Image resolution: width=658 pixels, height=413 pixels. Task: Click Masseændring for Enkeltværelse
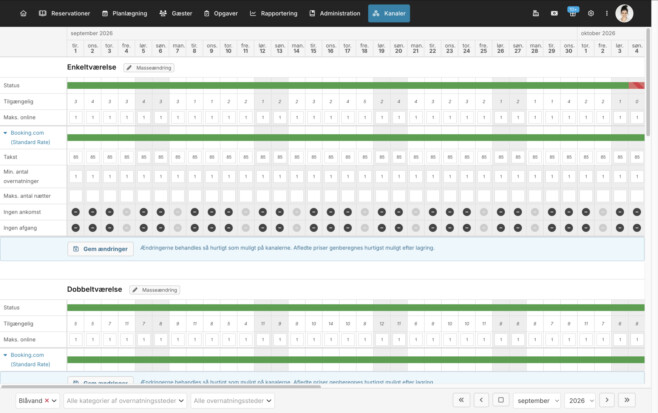point(149,68)
